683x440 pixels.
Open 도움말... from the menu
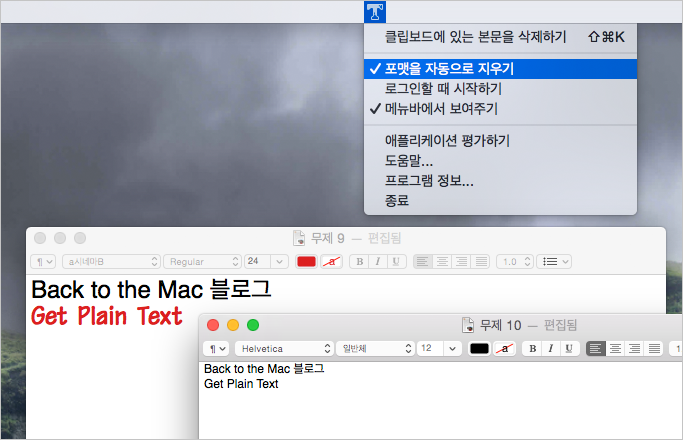500,161
